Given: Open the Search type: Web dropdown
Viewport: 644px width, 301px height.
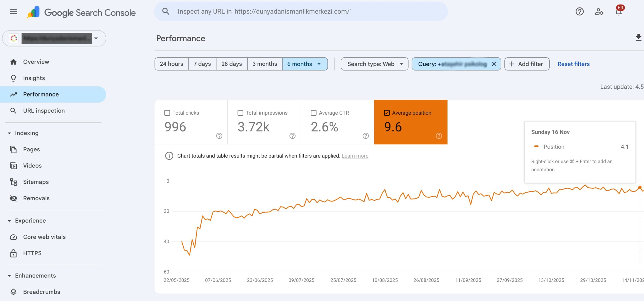Looking at the screenshot, I should pos(374,64).
